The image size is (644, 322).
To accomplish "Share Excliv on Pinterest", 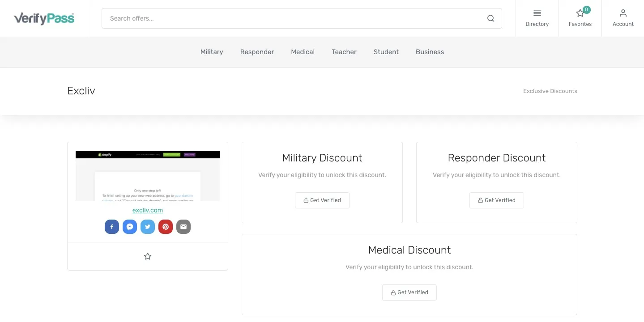I will (x=166, y=227).
